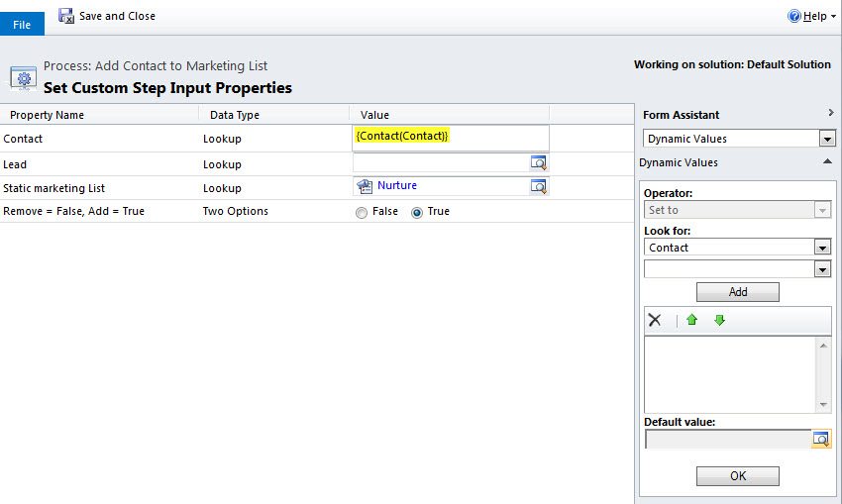Click the delete X icon in Form Assistant
Viewport: 842px width, 504px height.
(655, 320)
